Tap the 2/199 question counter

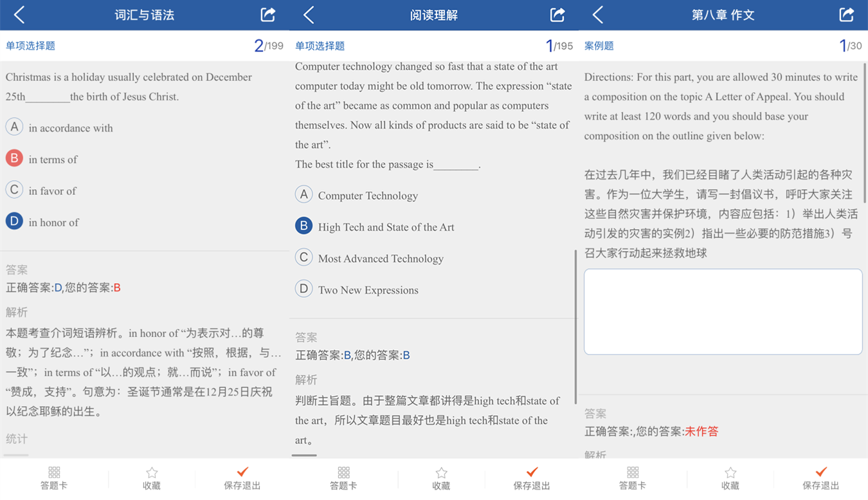269,46
